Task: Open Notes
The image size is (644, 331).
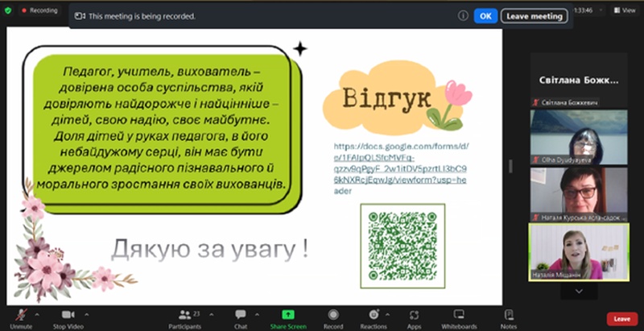Action: 509,319
